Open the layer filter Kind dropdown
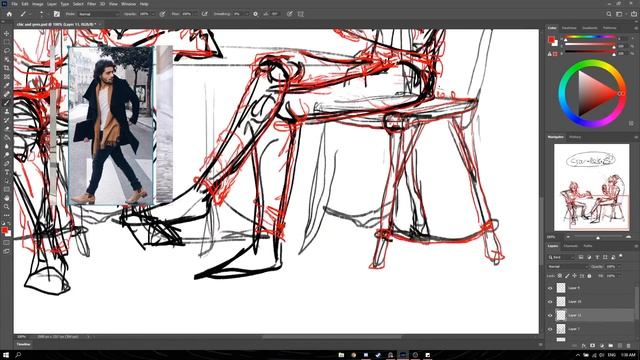 [561, 257]
